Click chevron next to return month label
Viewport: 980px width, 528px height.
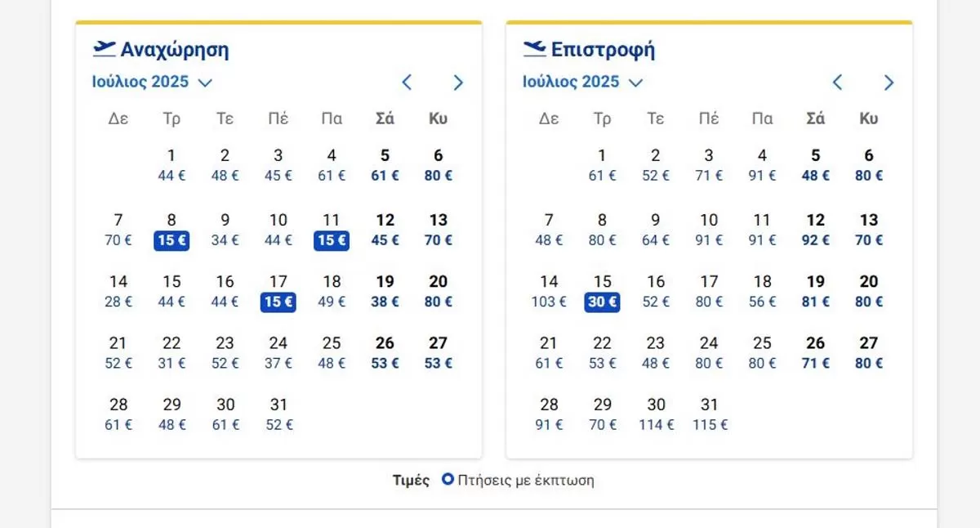[x=636, y=83]
